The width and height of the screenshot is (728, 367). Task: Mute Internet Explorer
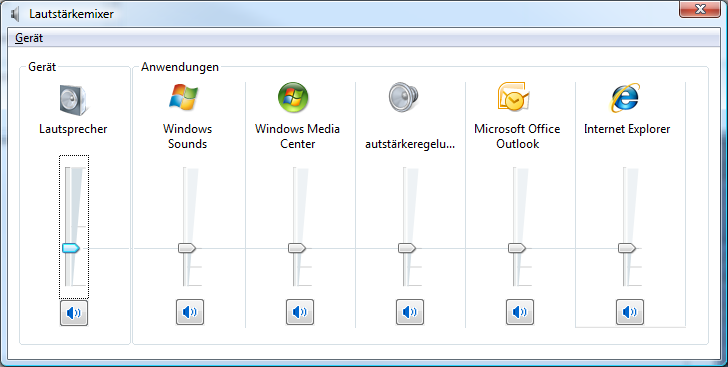(x=630, y=312)
